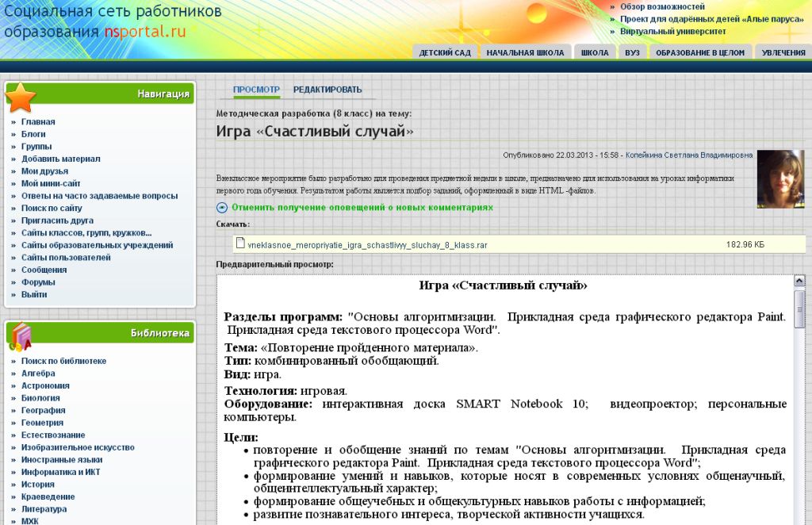Open the НАЧАЛЬНАЯ ШКОЛА section tab
812x525 pixels.
tap(525, 52)
